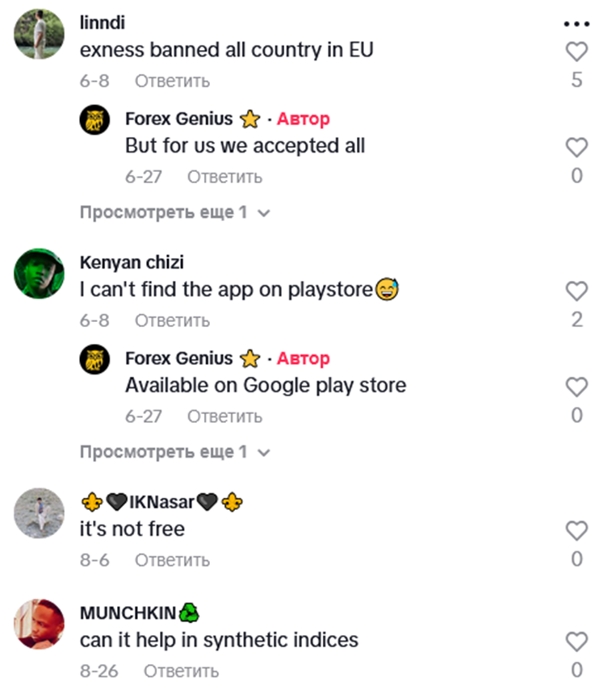Image resolution: width=616 pixels, height=686 pixels.
Task: Expand more replies under Kenyan chizi's thread
Action: point(174,452)
